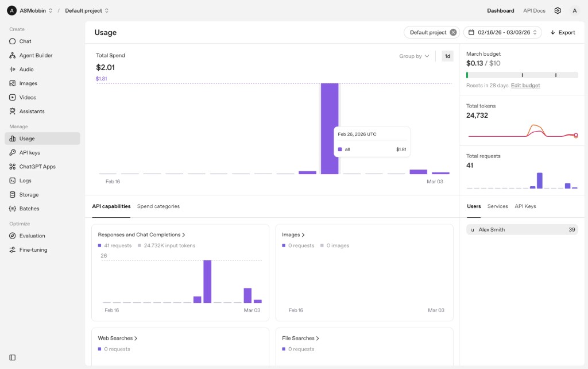The image size is (588, 369).
Task: Click the gray swatch beside 0 images
Action: click(322, 245)
